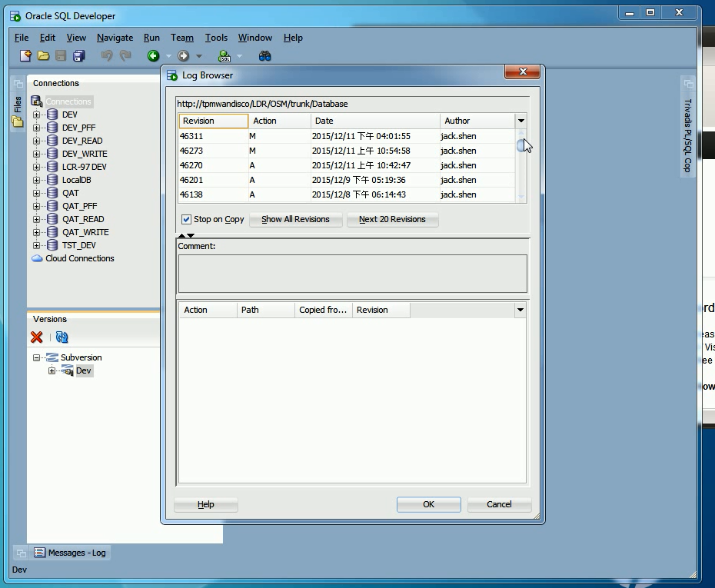Click inside the Comment text area
715x588 pixels.
click(352, 274)
